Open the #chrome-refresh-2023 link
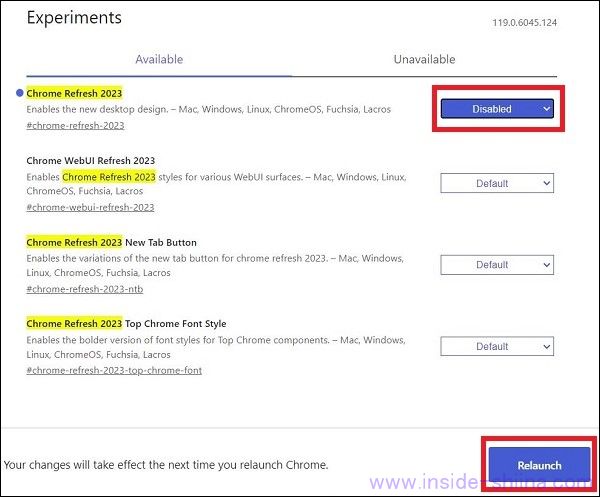The width and height of the screenshot is (600, 497). click(75, 125)
